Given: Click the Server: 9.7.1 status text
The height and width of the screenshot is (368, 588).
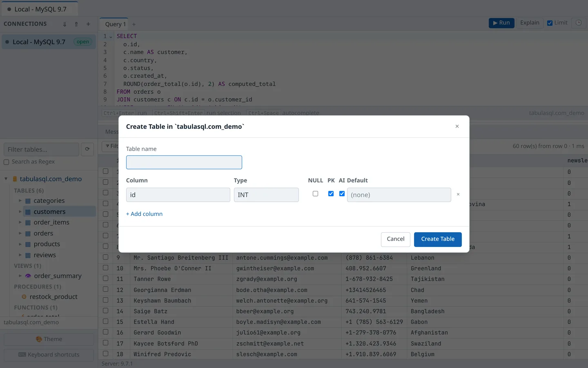Looking at the screenshot, I should 117,364.
